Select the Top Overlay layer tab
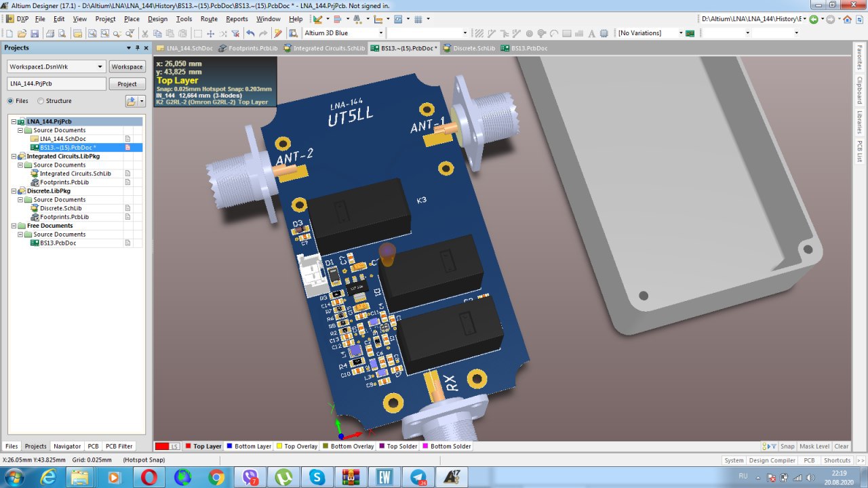Screen dimensions: 868x488 tap(297, 446)
